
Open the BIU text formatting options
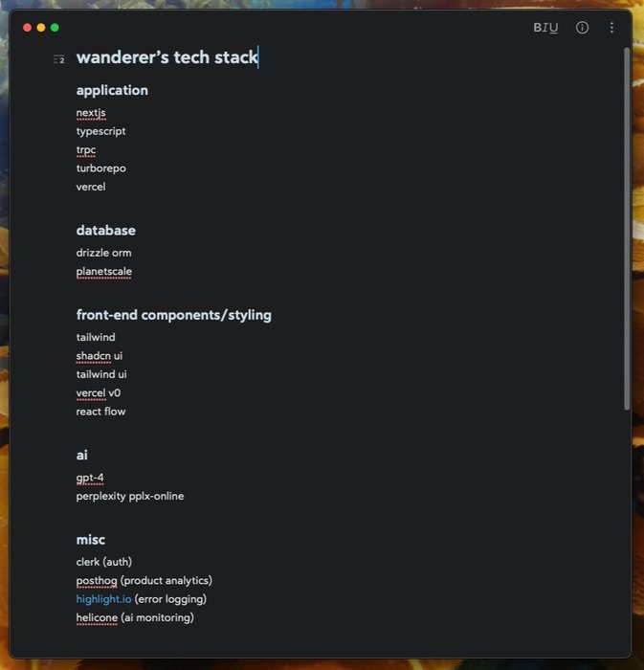(x=545, y=28)
